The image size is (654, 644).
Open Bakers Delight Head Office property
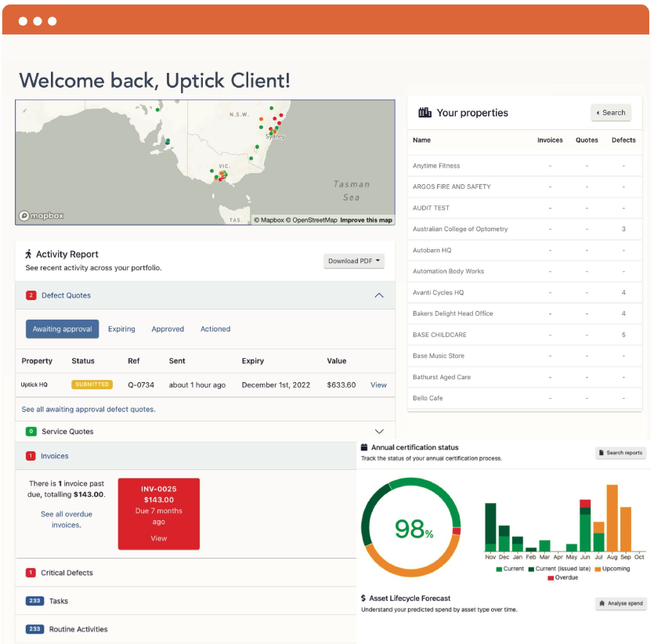click(525, 313)
